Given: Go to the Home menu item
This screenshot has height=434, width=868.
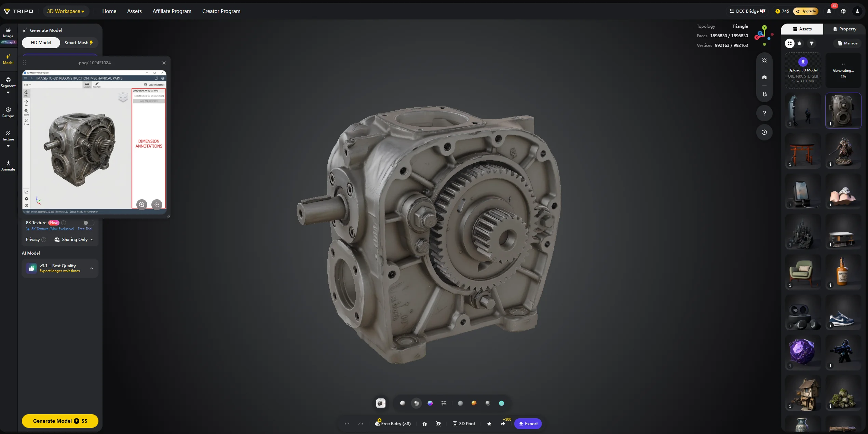Looking at the screenshot, I should click(109, 11).
